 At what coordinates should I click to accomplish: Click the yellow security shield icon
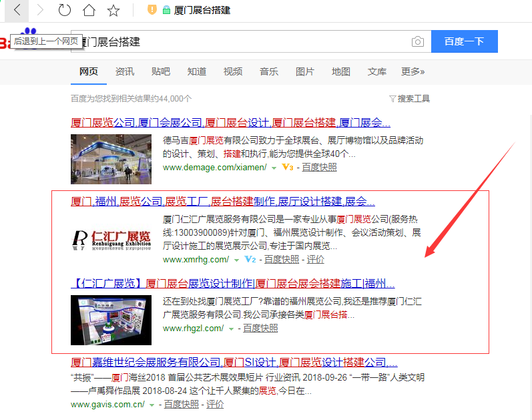pyautogui.click(x=152, y=10)
